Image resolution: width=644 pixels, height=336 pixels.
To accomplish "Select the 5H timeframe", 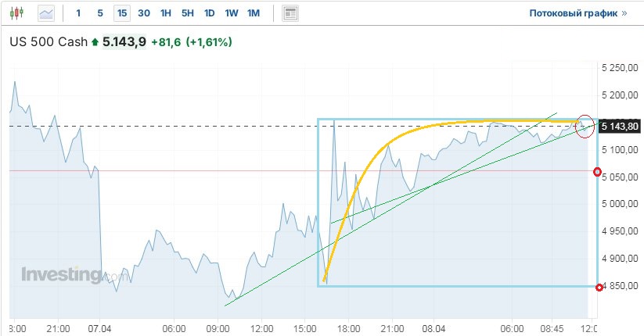I will tap(188, 13).
